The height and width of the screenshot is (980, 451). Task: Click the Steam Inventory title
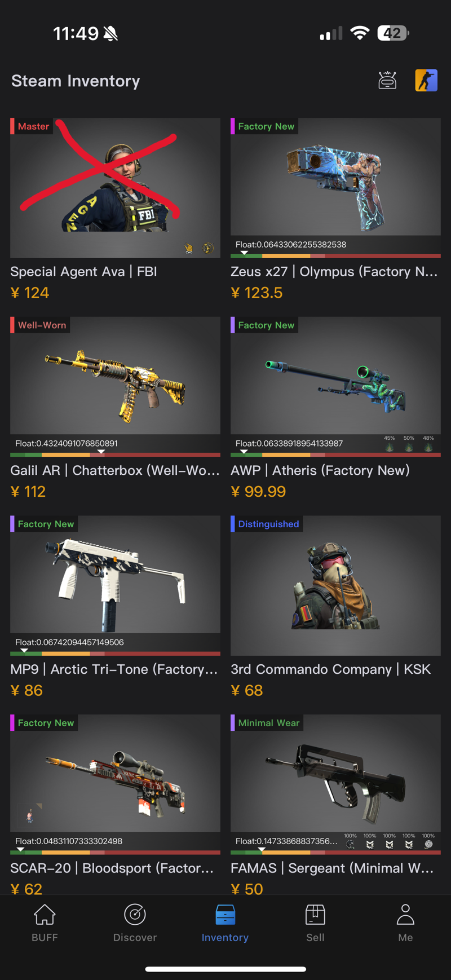pyautogui.click(x=76, y=81)
